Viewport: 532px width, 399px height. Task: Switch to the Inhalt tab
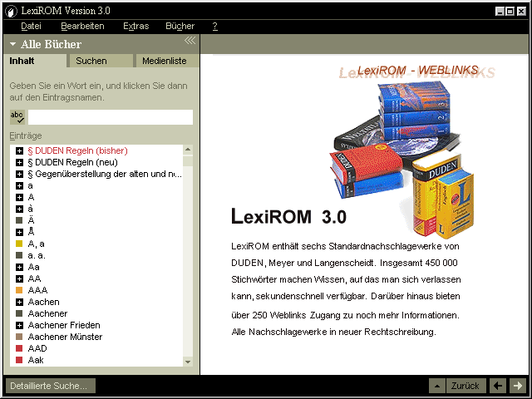click(35, 61)
